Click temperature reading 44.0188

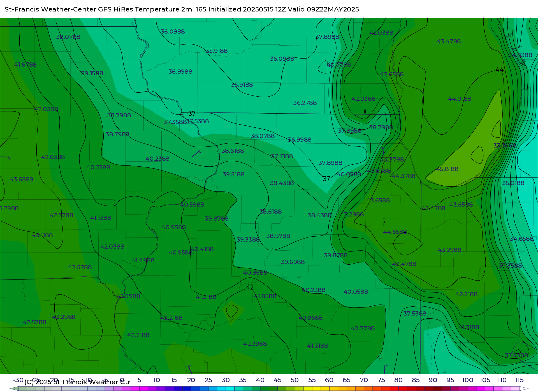460,99
